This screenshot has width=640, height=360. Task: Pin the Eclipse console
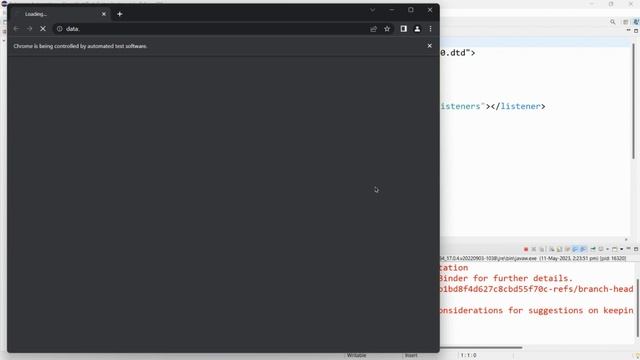(593, 249)
